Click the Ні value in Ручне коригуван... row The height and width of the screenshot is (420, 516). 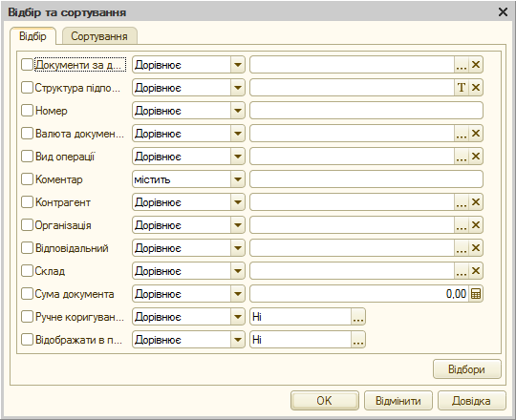pyautogui.click(x=300, y=317)
